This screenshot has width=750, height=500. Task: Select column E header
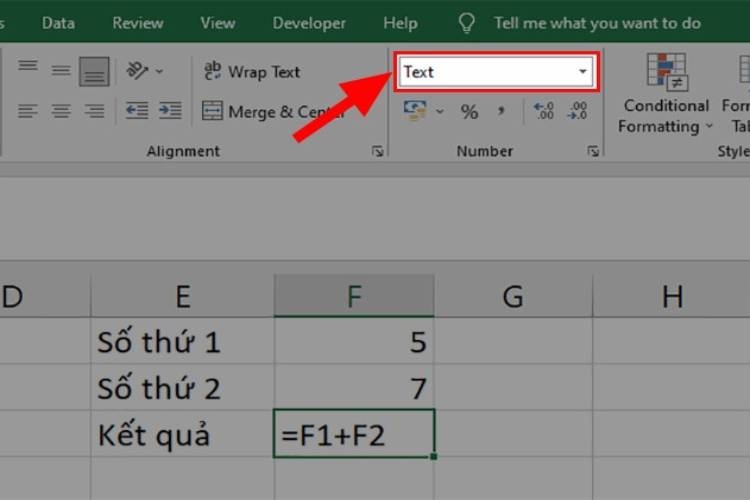click(x=183, y=295)
